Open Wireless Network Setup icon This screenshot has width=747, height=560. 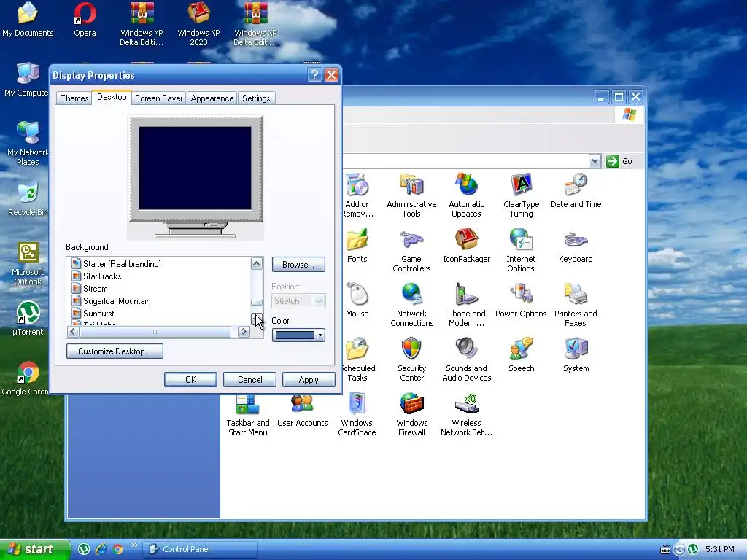pos(466,414)
